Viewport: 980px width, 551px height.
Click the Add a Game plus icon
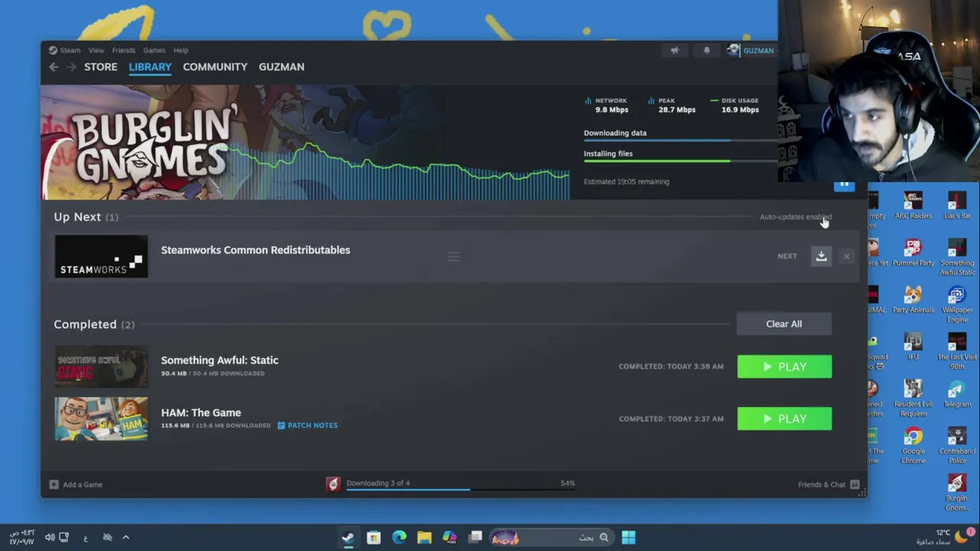[54, 484]
